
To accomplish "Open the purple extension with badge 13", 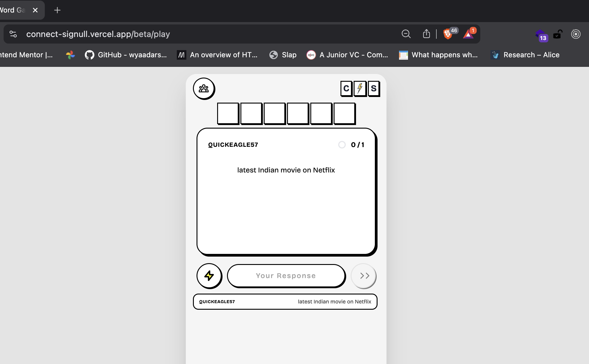I will pyautogui.click(x=541, y=35).
